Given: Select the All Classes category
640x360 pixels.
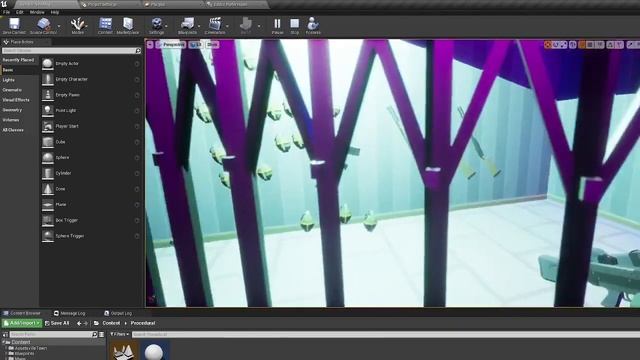Looking at the screenshot, I should coord(13,130).
